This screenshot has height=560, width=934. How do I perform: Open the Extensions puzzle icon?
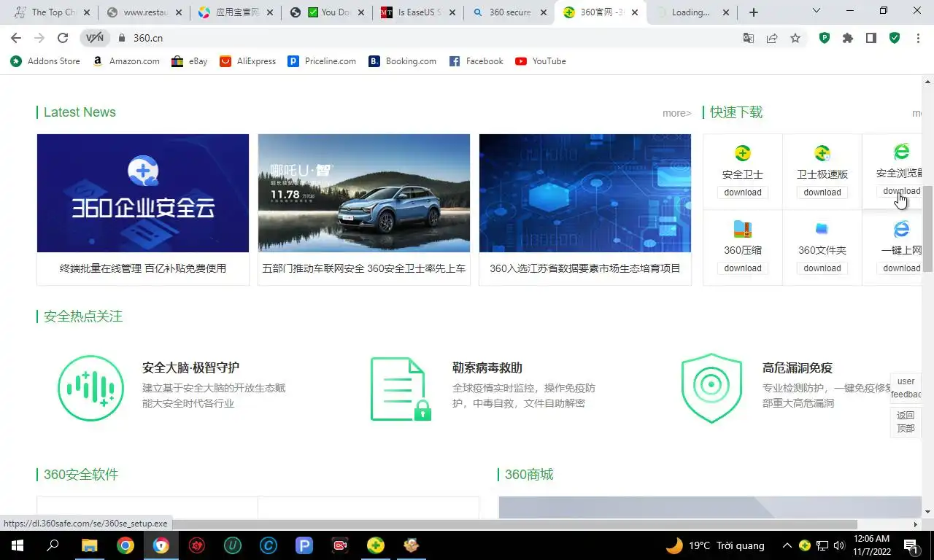848,38
